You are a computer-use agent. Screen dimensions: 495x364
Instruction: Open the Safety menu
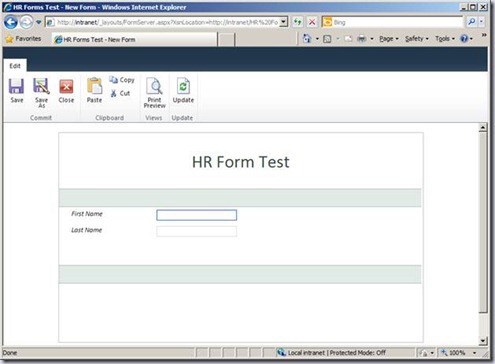[x=417, y=39]
